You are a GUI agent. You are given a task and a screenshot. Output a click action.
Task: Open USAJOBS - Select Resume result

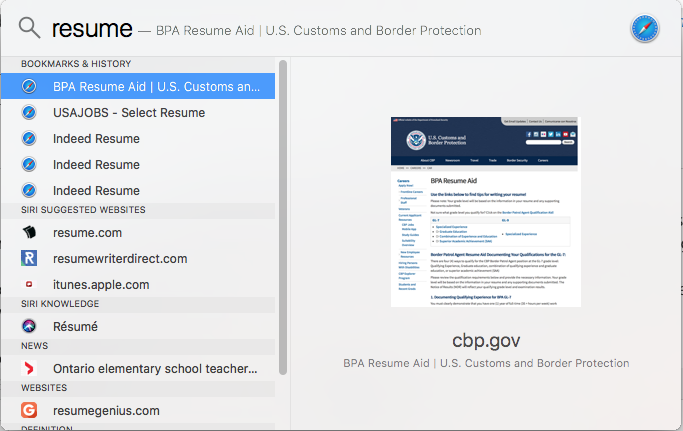(138, 112)
